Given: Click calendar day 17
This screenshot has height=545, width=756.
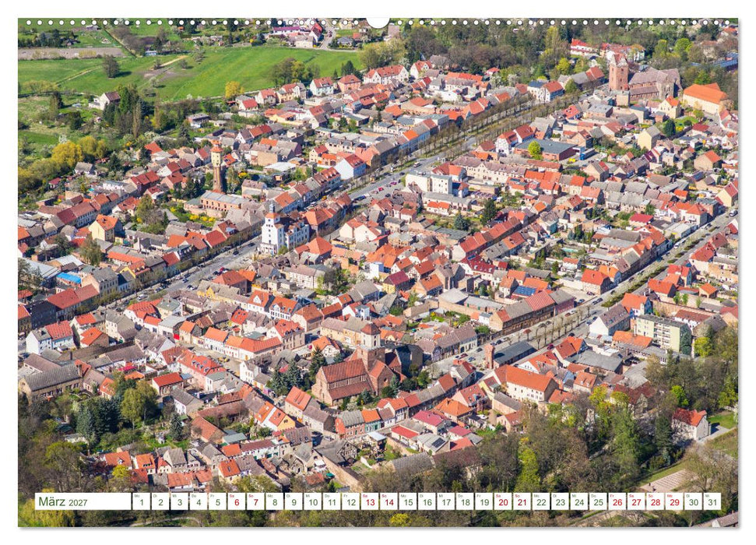Looking at the screenshot, I should tap(446, 501).
